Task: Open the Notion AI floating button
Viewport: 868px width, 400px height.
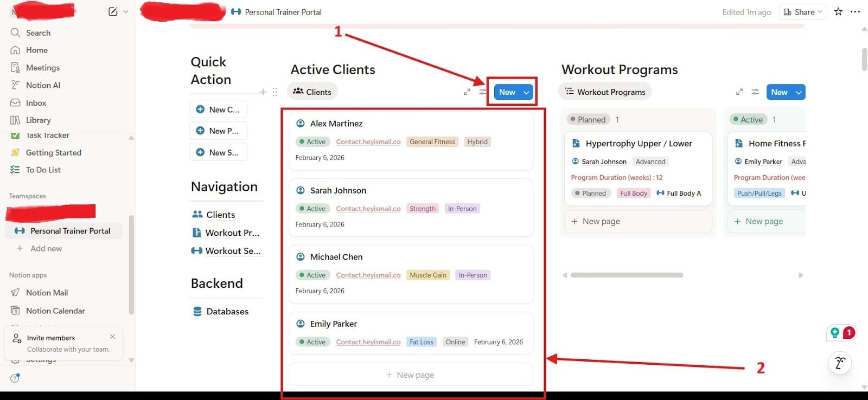Action: 840,363
